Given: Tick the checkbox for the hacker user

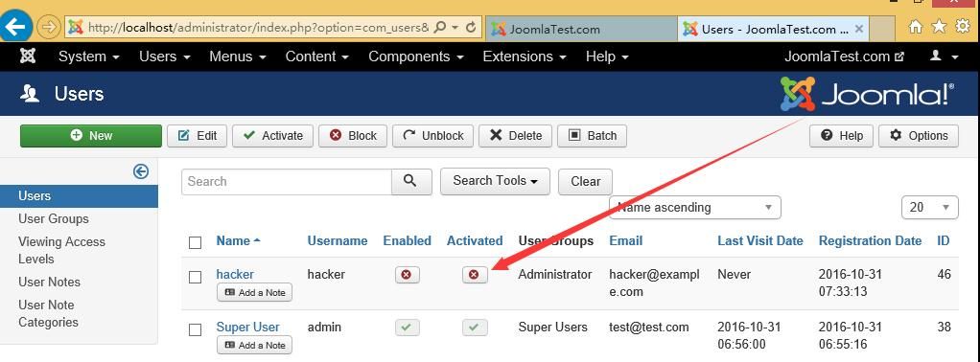Looking at the screenshot, I should click(x=196, y=277).
